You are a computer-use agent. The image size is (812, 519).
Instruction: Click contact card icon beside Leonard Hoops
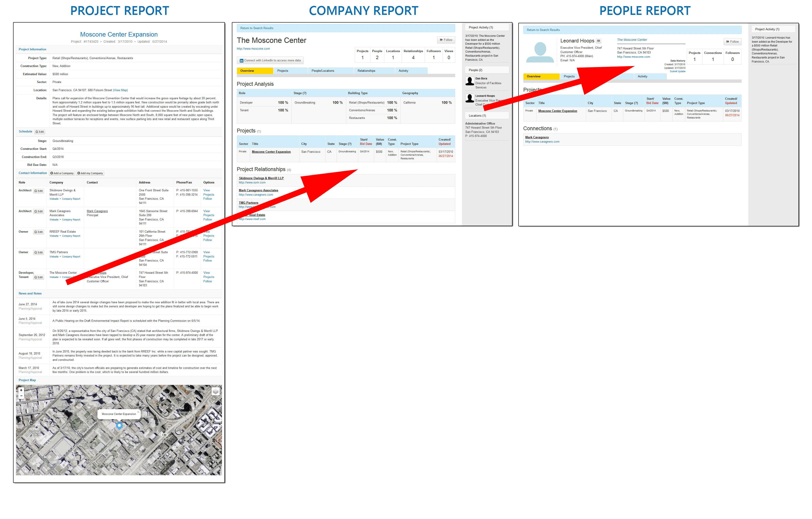pyautogui.click(x=599, y=41)
